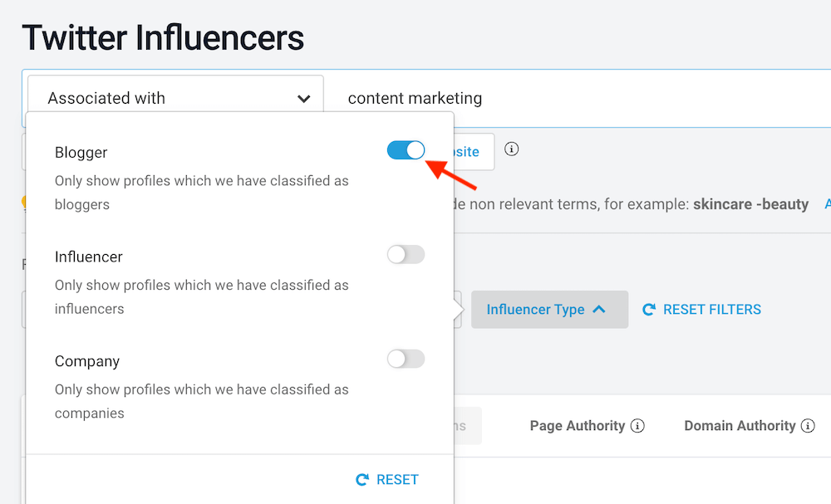Open the Page Authority info tooltip
This screenshot has height=504, width=831.
click(637, 425)
